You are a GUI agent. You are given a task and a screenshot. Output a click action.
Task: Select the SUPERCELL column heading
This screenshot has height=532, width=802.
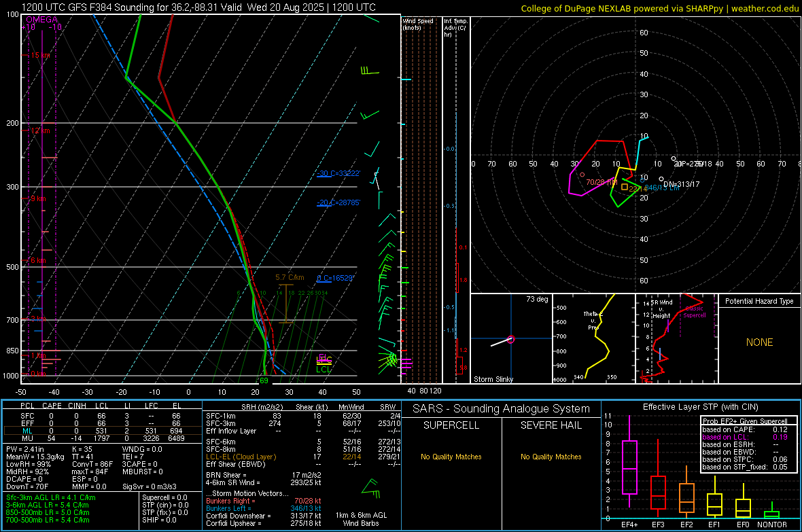pyautogui.click(x=451, y=425)
